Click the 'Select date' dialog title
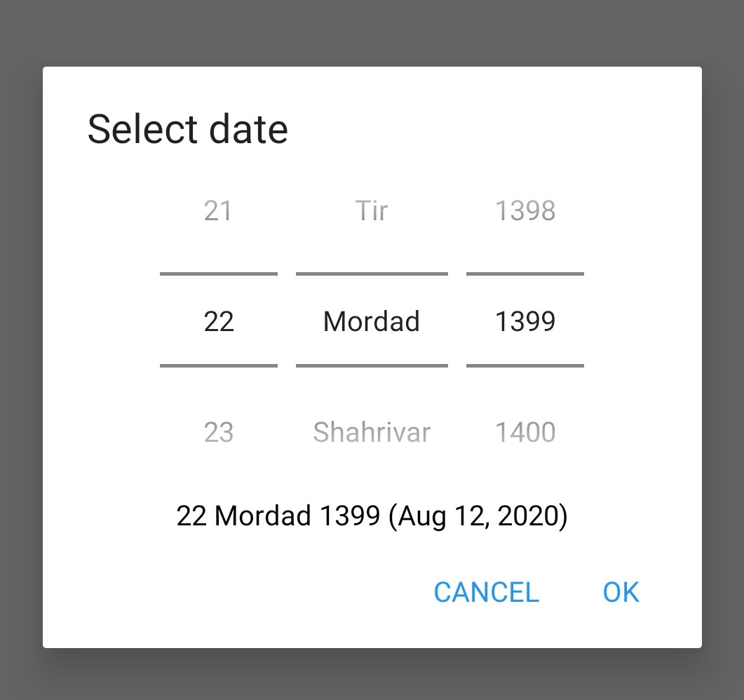 point(188,130)
